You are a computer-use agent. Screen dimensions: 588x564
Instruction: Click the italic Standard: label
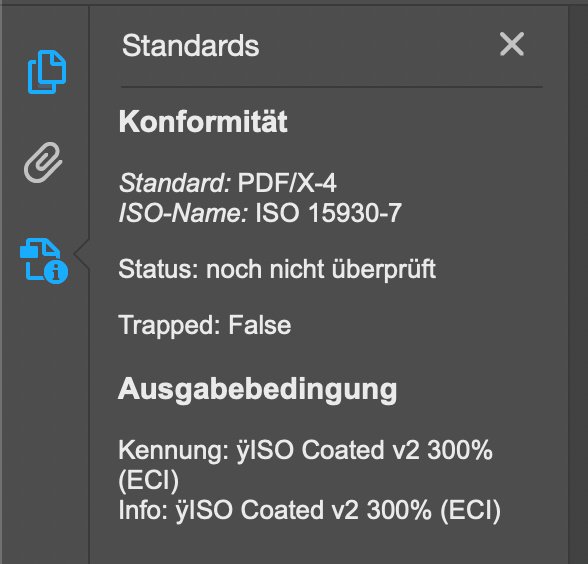pos(175,183)
